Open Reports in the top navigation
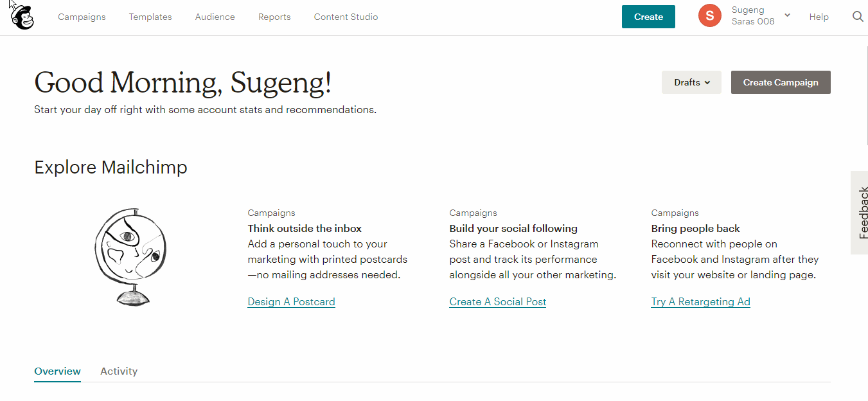This screenshot has width=868, height=401. (x=274, y=17)
